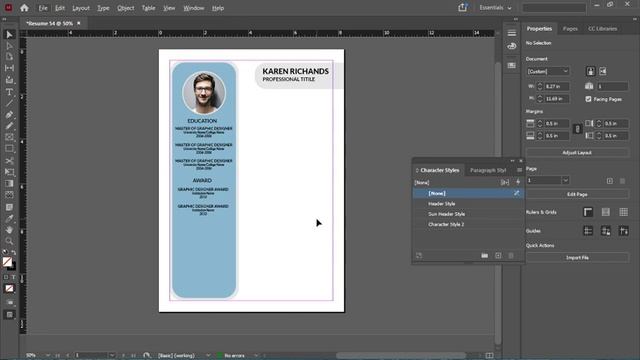The width and height of the screenshot is (640, 360).
Task: Open the Object menu
Action: 126,8
